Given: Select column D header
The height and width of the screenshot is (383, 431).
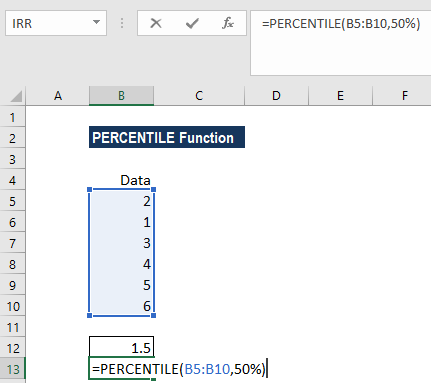Looking at the screenshot, I should (x=276, y=96).
